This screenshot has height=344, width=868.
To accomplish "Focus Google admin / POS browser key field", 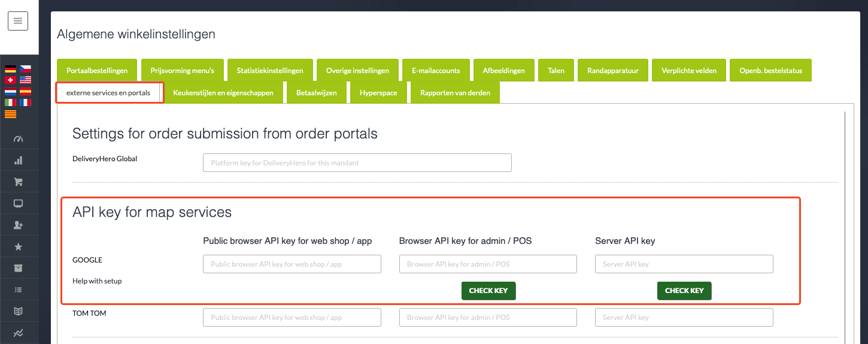I will pos(488,264).
